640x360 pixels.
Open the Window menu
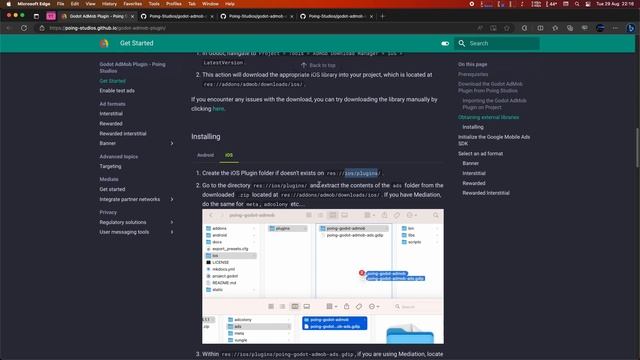tap(210, 4)
